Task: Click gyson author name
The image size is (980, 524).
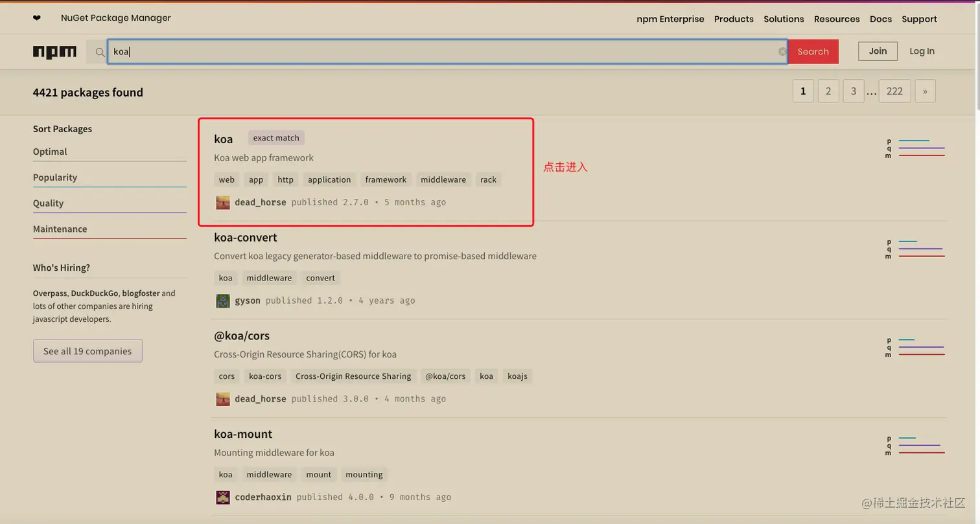Action: (x=248, y=301)
